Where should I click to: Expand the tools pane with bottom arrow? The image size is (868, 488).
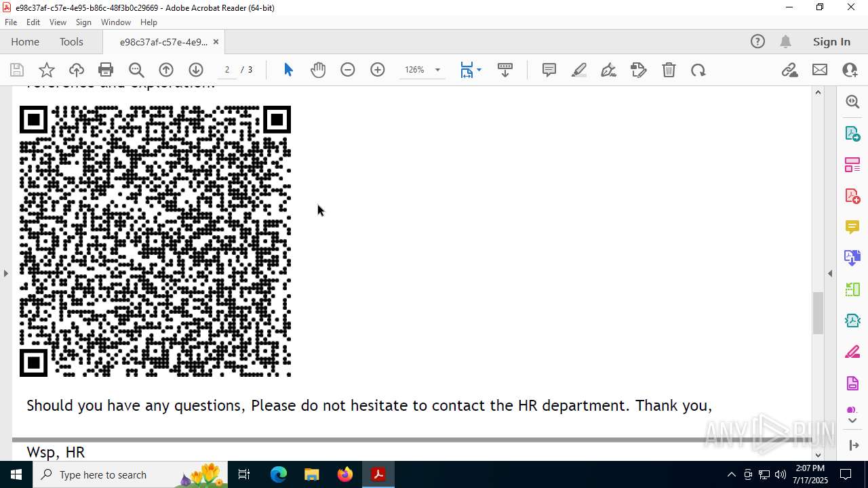click(x=852, y=421)
